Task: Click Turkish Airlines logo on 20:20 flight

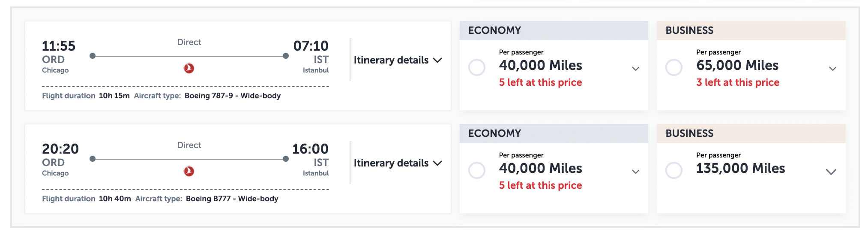Action: pyautogui.click(x=189, y=171)
